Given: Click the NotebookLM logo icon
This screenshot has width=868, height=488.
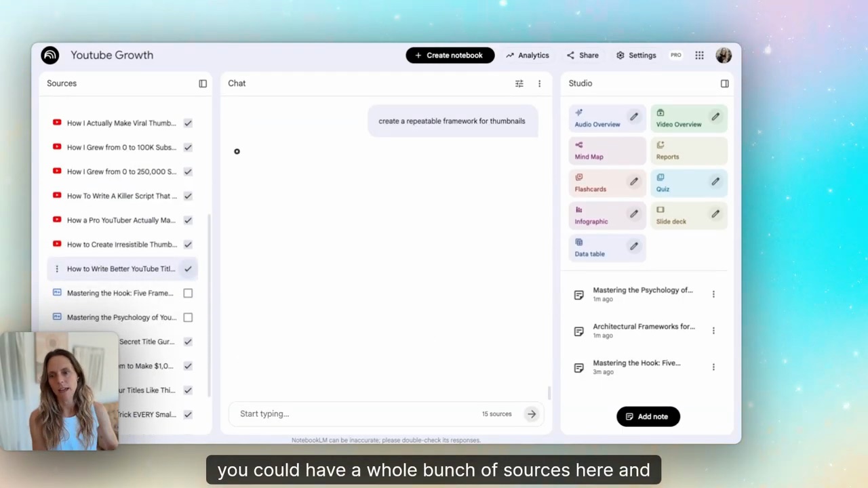Looking at the screenshot, I should click(50, 55).
